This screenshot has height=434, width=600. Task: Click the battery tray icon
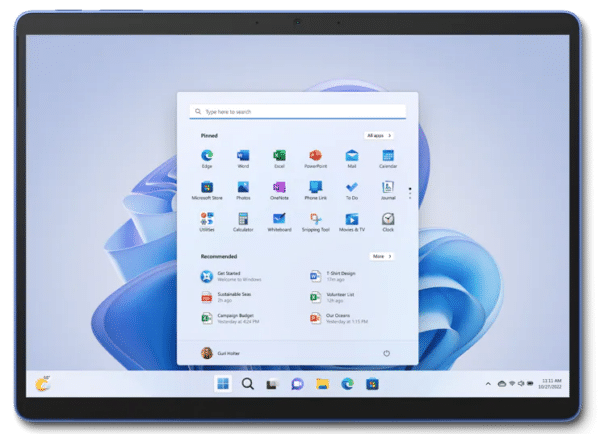pos(530,383)
